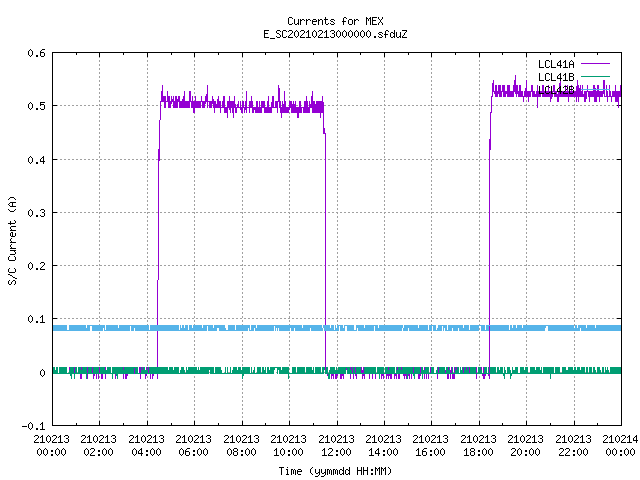Click the x-axis label 'Time (yymmdd HH:MM)'

click(335, 471)
